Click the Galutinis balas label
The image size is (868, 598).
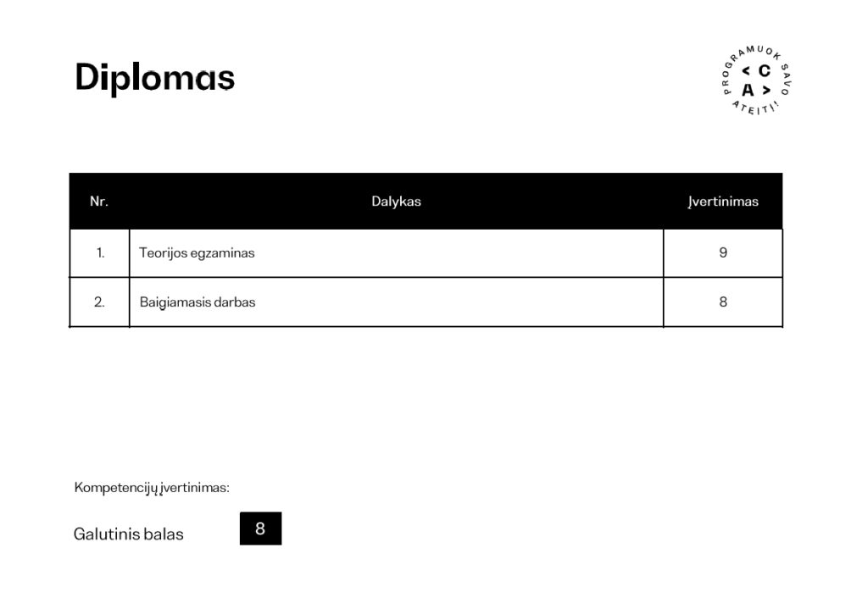click(129, 534)
